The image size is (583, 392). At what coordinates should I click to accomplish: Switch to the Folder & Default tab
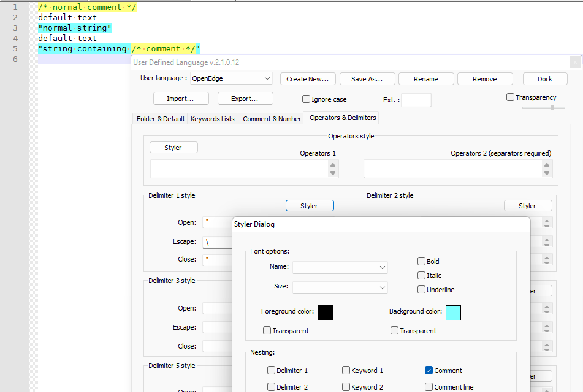(161, 119)
